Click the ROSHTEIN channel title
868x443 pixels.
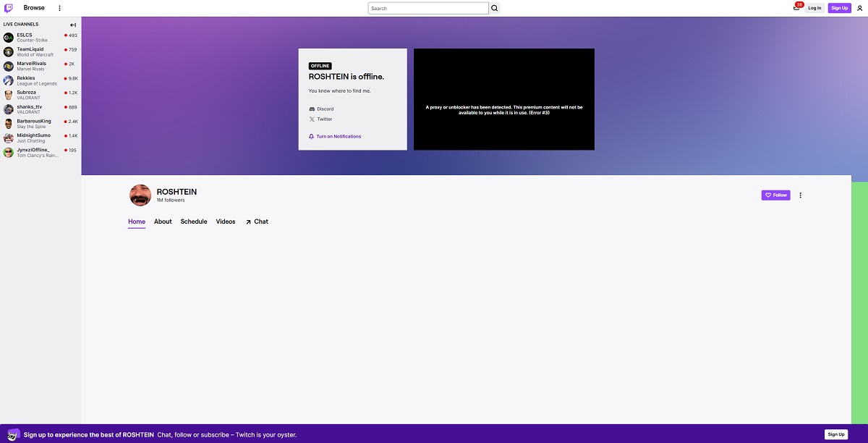pyautogui.click(x=176, y=192)
